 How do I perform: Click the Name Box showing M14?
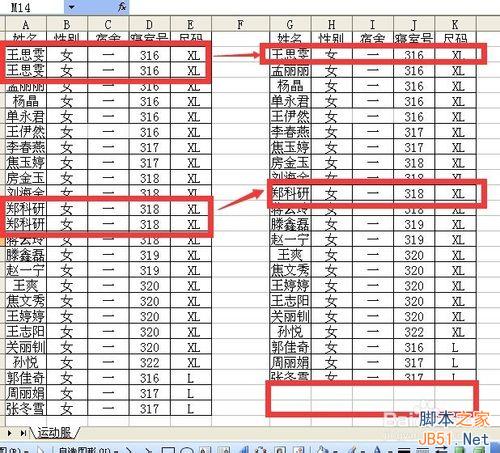pos(32,7)
